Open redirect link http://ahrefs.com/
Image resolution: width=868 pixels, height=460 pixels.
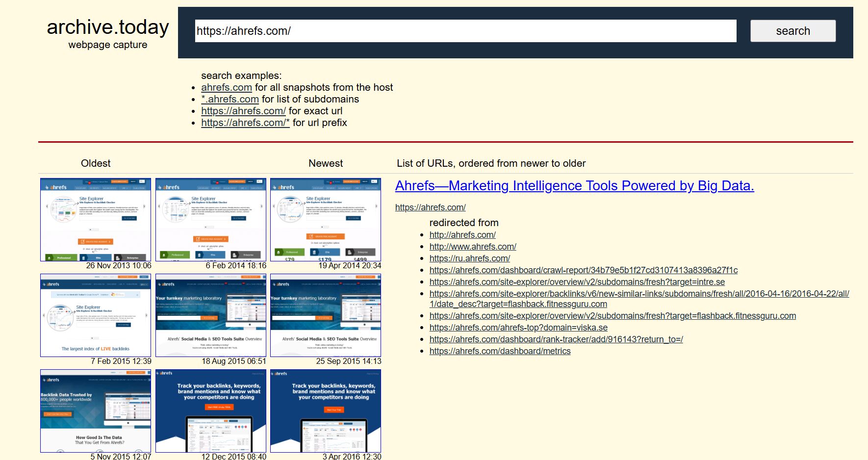[462, 235]
